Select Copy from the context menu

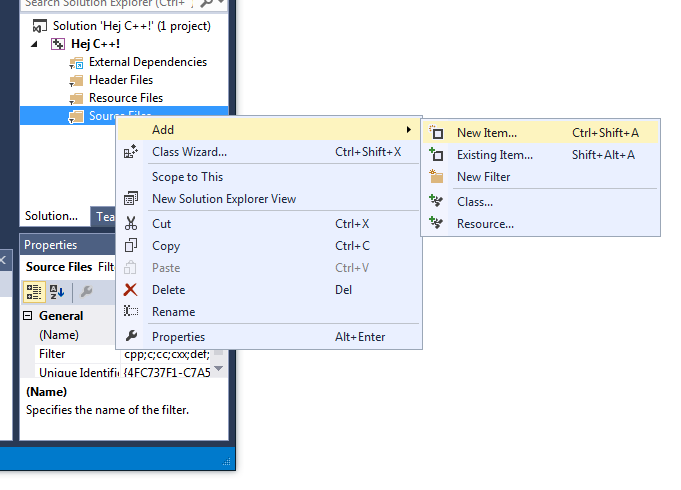coord(269,245)
